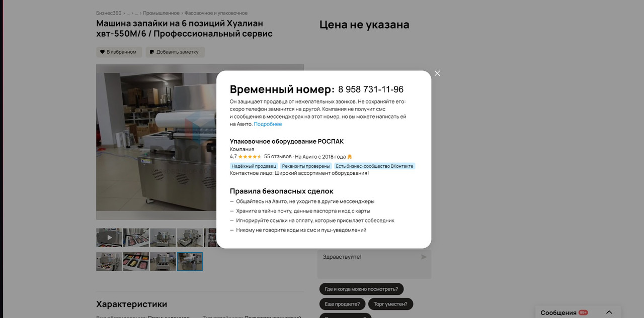This screenshot has width=644, height=318.
Task: Select the third thumbnail in bottom gallery row
Action: coord(163,262)
